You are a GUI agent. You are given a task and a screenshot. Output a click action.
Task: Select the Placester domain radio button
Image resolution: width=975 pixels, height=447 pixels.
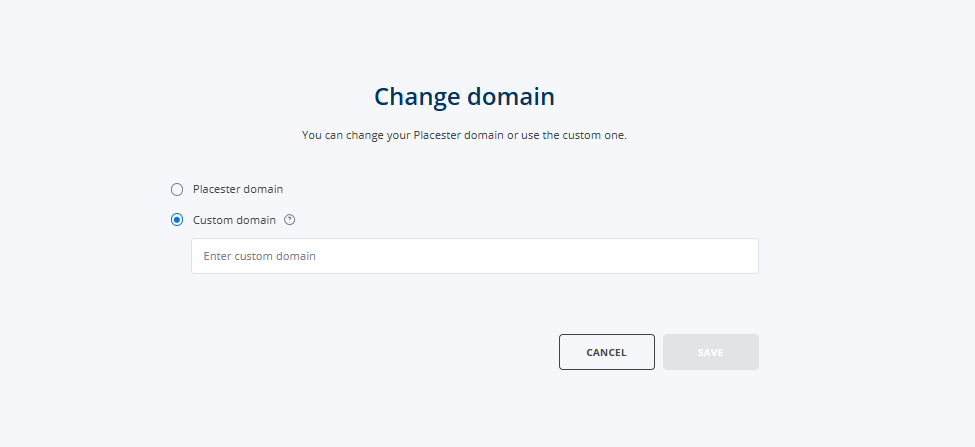[x=177, y=190]
